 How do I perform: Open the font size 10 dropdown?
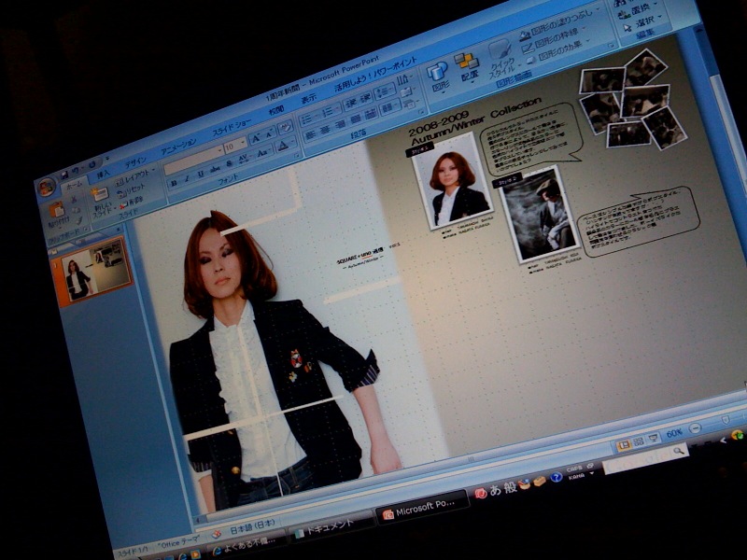tap(235, 146)
